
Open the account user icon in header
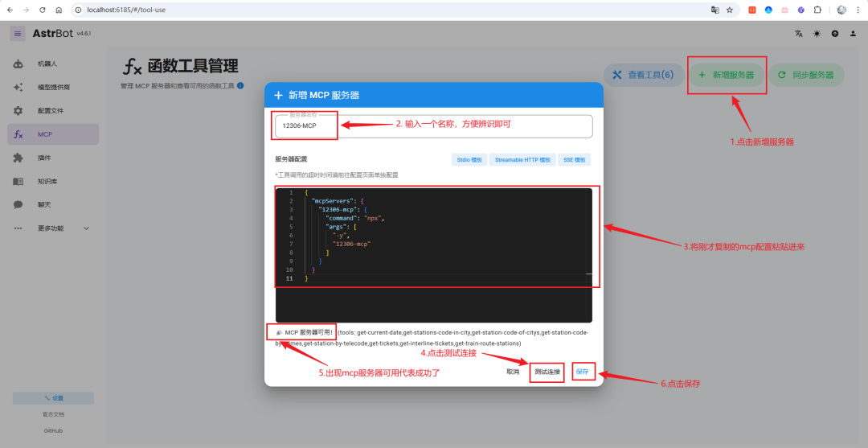point(853,34)
